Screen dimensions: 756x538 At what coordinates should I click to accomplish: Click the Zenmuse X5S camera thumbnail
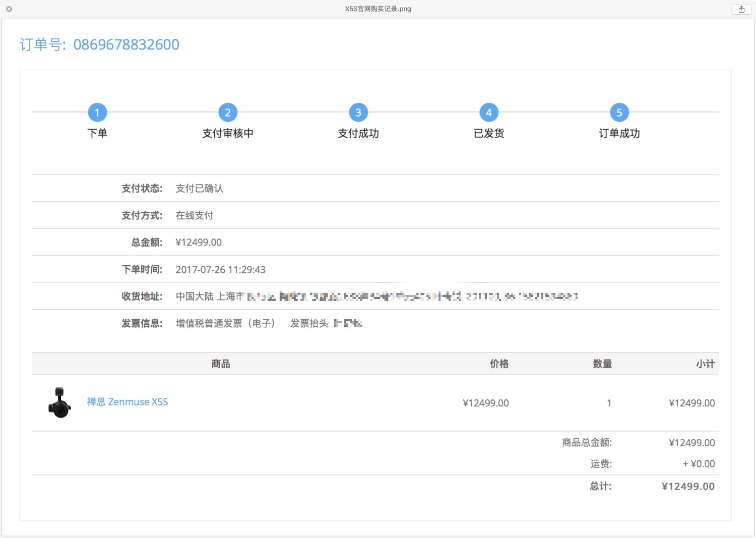pyautogui.click(x=60, y=402)
